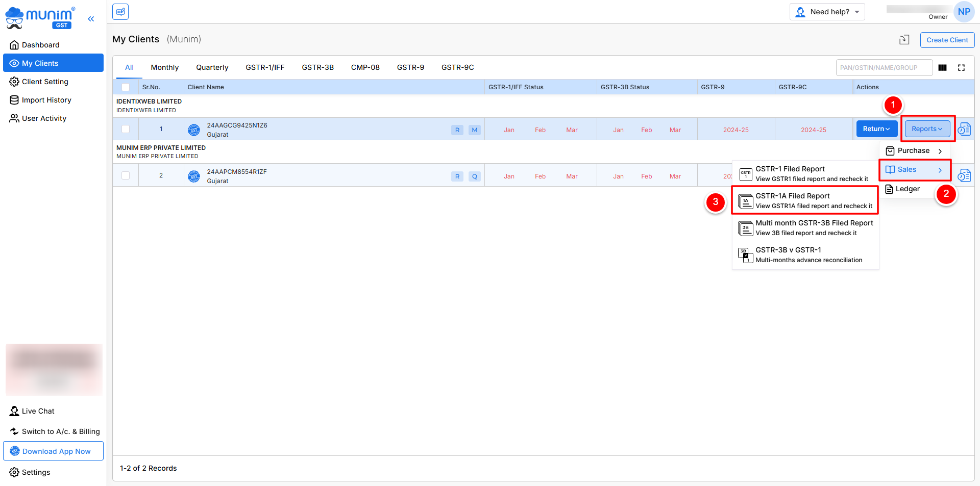Open client report icon for IDENTIXWEB row

pyautogui.click(x=964, y=130)
